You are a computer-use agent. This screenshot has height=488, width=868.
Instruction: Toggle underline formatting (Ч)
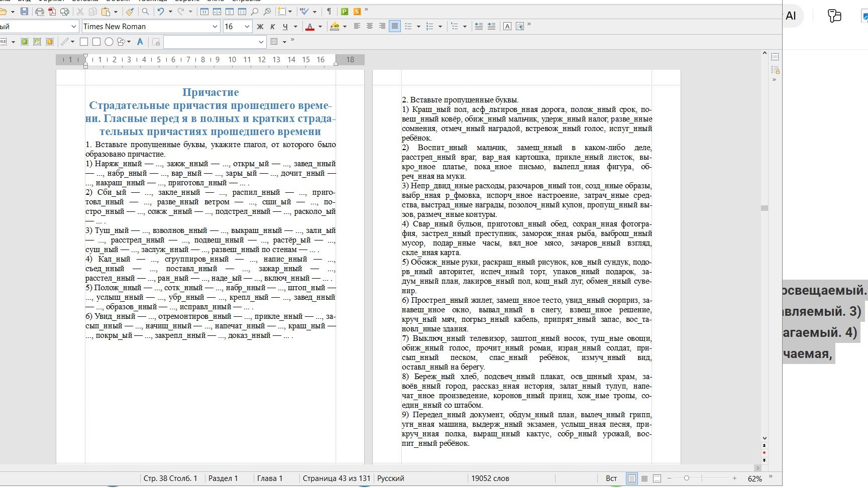pos(285,26)
